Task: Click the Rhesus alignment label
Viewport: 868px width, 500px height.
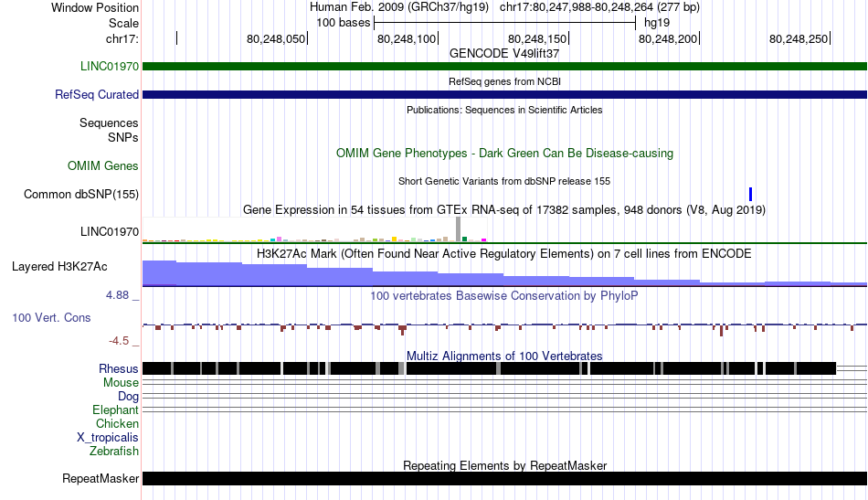Action: point(119,368)
